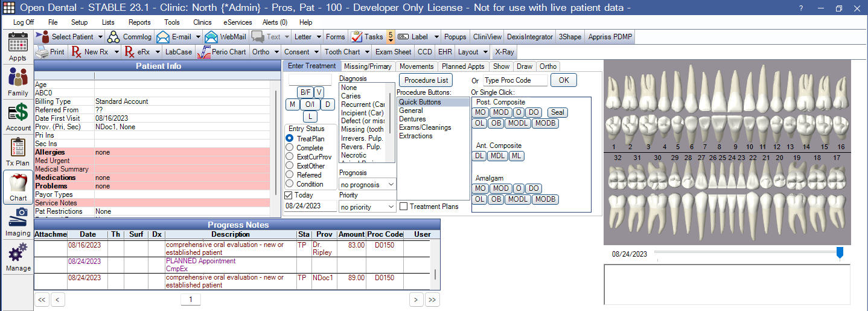This screenshot has width=868, height=311.
Task: Expand the Tooth Chart dropdown arrow
Action: point(366,52)
